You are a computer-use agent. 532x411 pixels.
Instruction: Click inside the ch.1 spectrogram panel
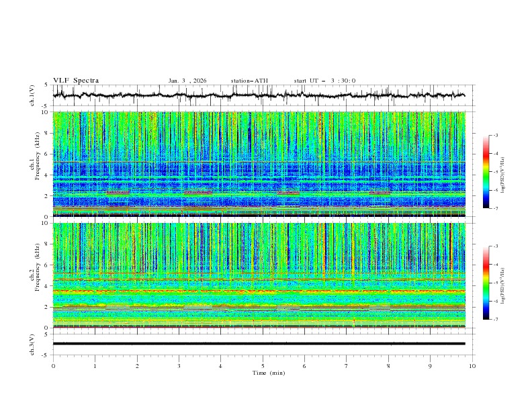(x=259, y=164)
